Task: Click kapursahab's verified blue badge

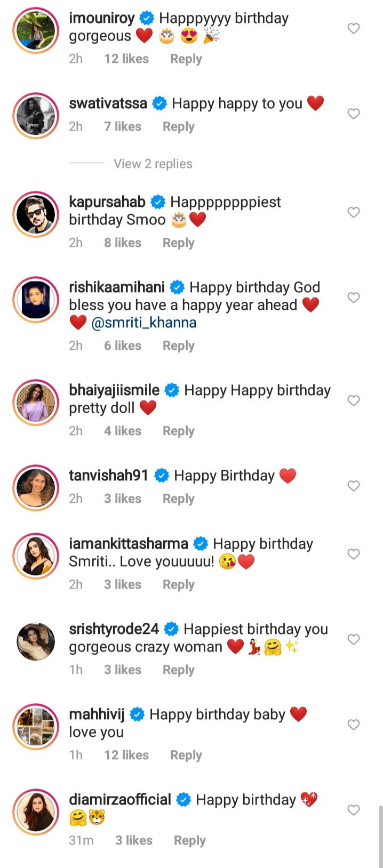Action: coord(157,202)
